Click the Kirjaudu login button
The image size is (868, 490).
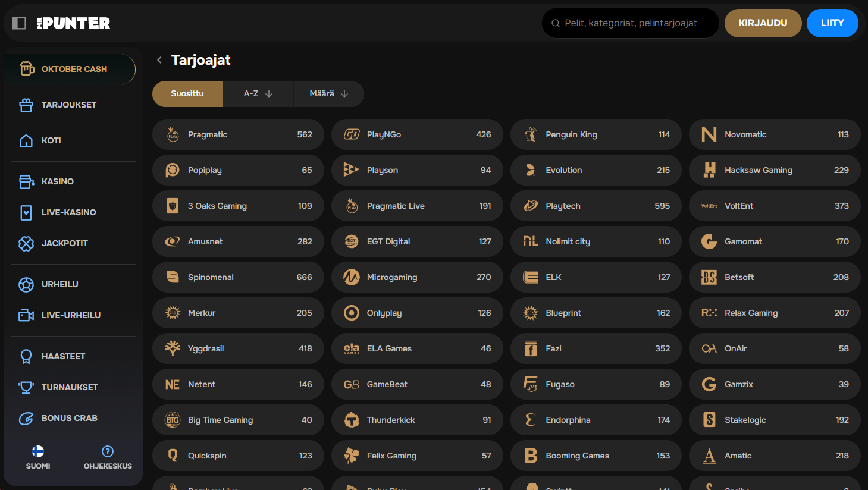763,23
